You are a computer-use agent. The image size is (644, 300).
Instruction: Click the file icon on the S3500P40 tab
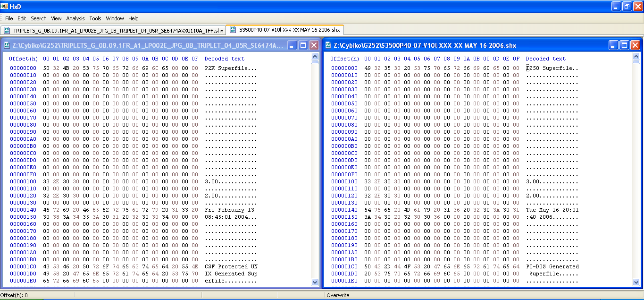point(233,30)
